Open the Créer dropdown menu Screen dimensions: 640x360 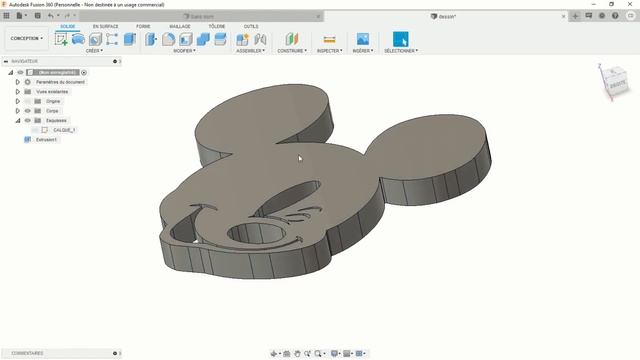tap(94, 51)
